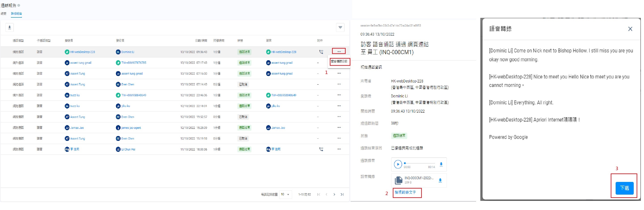Open receiver Li Chun Hei link

pyautogui.click(x=128, y=149)
